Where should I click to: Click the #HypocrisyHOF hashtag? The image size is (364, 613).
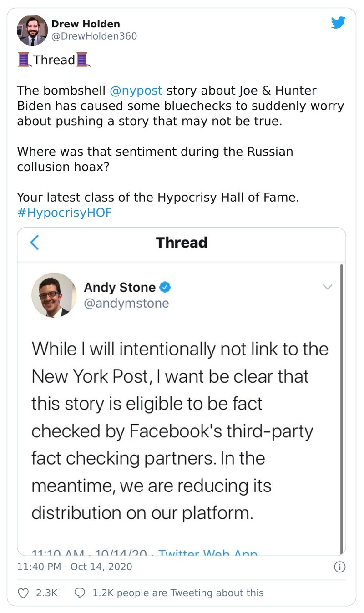pos(64,213)
